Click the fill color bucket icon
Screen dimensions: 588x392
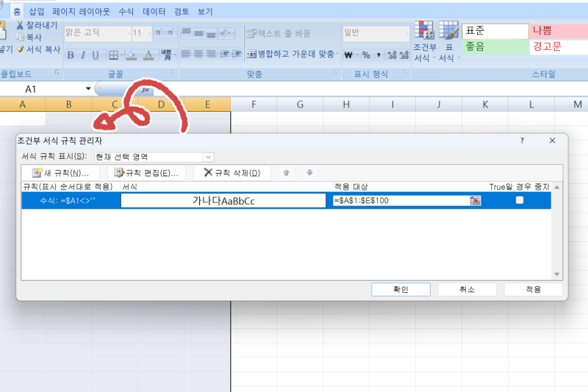(132, 55)
